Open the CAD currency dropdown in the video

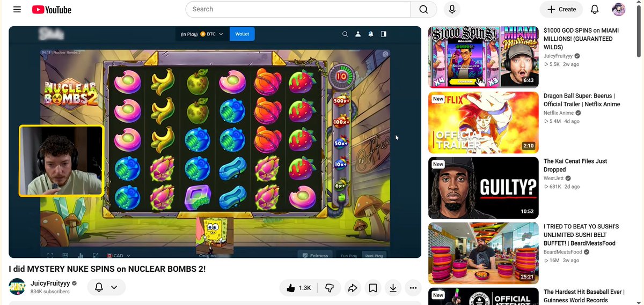point(119,256)
